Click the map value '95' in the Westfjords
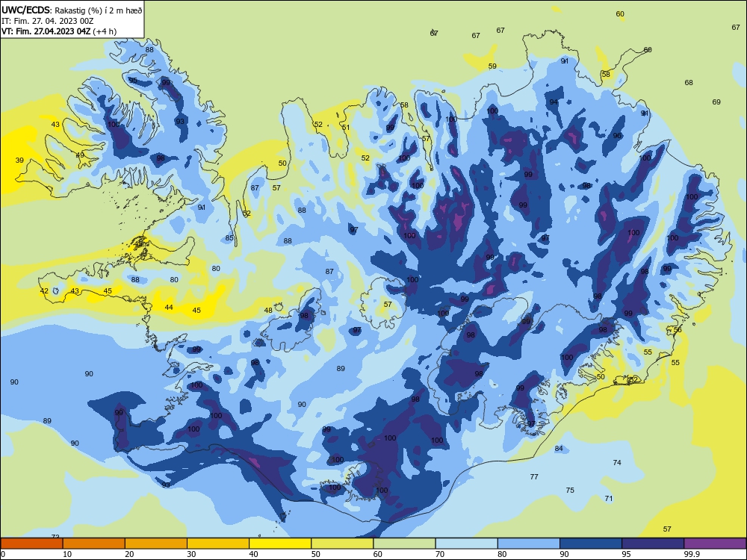The height and width of the screenshot is (560, 747). click(x=133, y=80)
